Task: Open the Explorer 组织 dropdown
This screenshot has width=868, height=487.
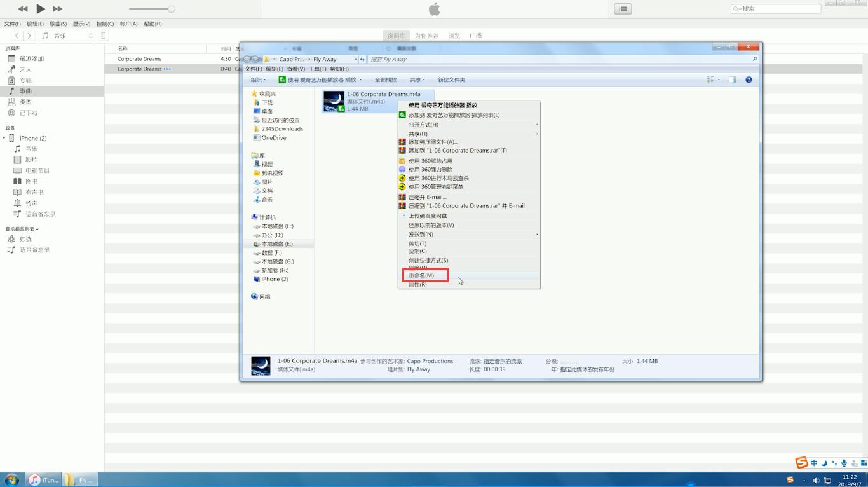Action: 258,79
